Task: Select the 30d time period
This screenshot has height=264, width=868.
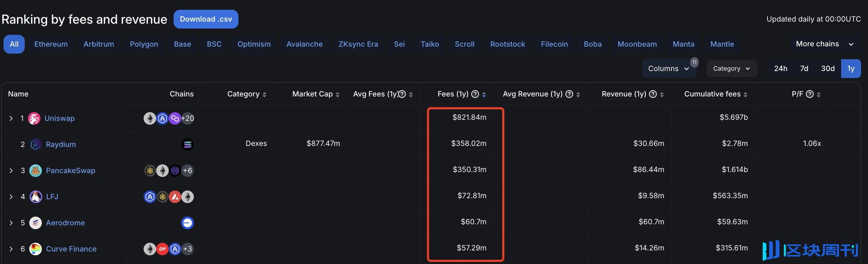Action: click(828, 69)
